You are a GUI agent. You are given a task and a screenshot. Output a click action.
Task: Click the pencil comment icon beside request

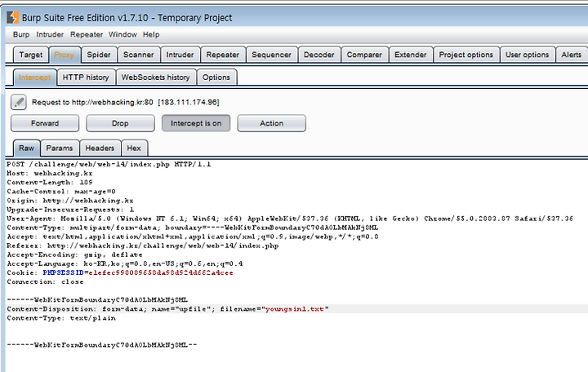[x=18, y=102]
